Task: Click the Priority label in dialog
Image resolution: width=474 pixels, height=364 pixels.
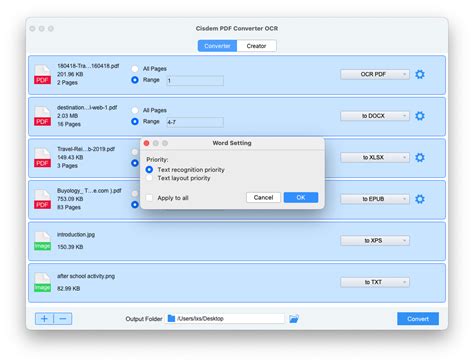Action: [157, 160]
